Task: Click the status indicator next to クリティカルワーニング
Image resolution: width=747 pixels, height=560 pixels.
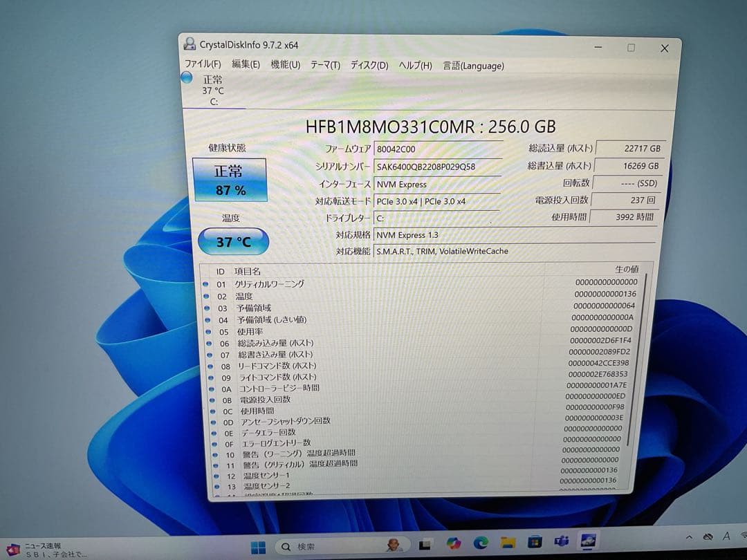Action: (206, 283)
